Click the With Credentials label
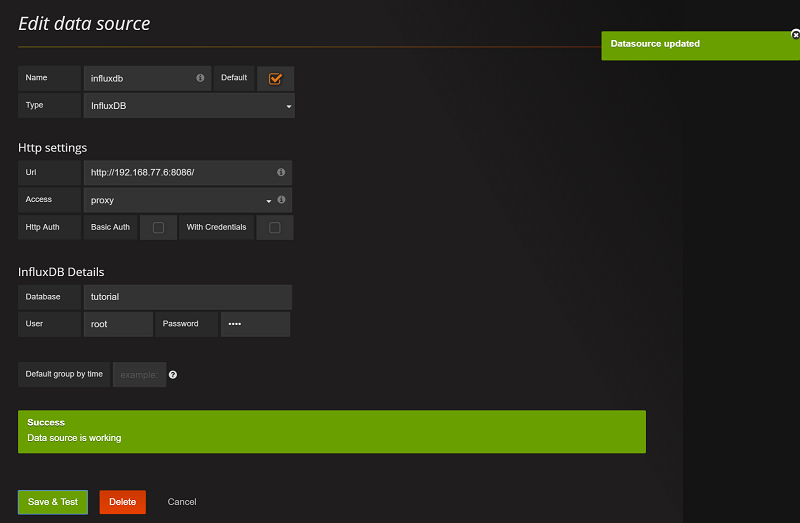Image resolution: width=800 pixels, height=523 pixels. pos(216,227)
